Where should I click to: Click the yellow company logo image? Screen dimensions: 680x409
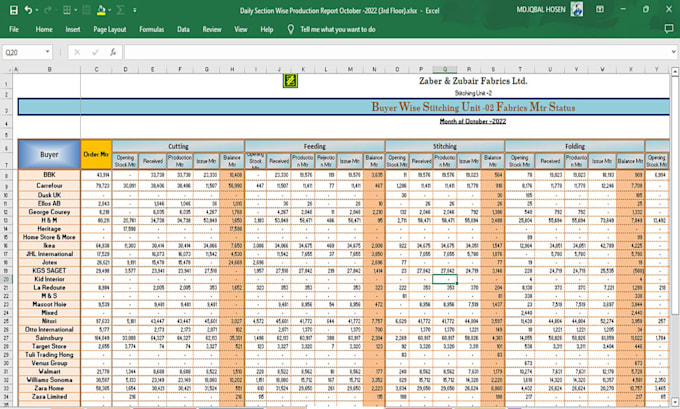290,81
